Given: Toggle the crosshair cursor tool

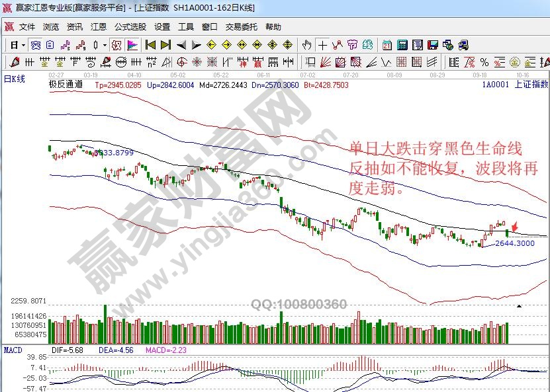Looking at the screenshot, I should tap(322, 45).
